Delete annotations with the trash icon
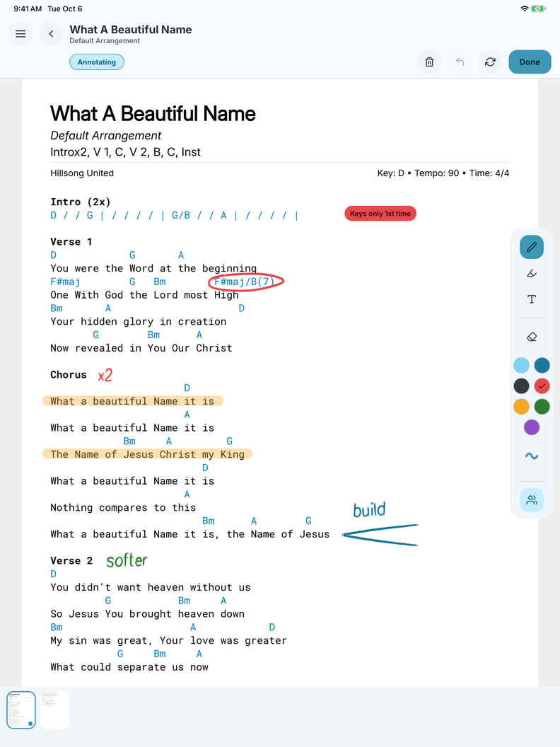560x747 pixels. (x=429, y=62)
